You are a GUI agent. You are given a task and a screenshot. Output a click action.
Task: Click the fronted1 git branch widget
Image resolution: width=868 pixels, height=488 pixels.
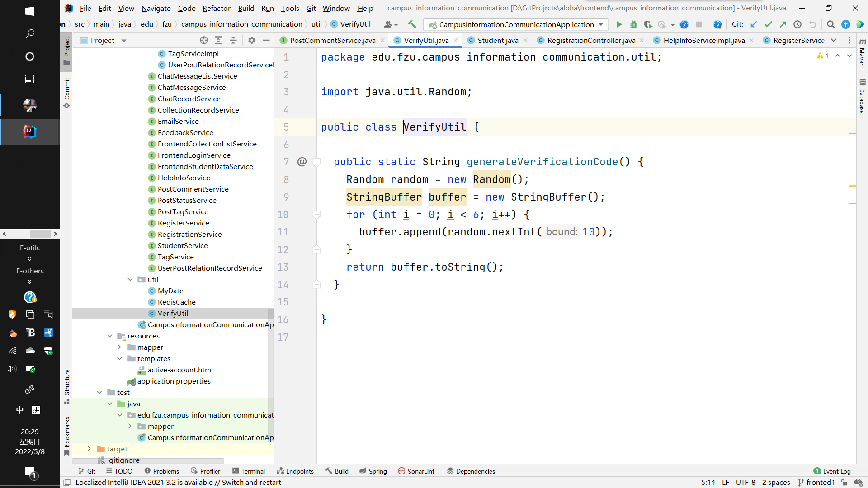(x=816, y=482)
